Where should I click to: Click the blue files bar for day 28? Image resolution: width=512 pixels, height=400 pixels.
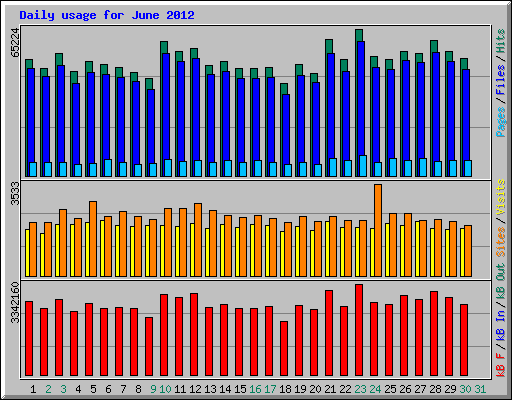[436, 114]
